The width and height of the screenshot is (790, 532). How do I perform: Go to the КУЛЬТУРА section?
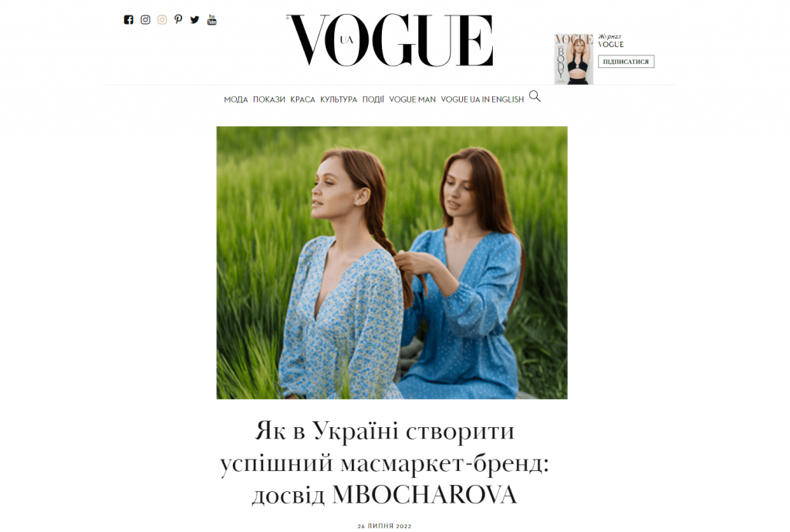[x=339, y=99]
